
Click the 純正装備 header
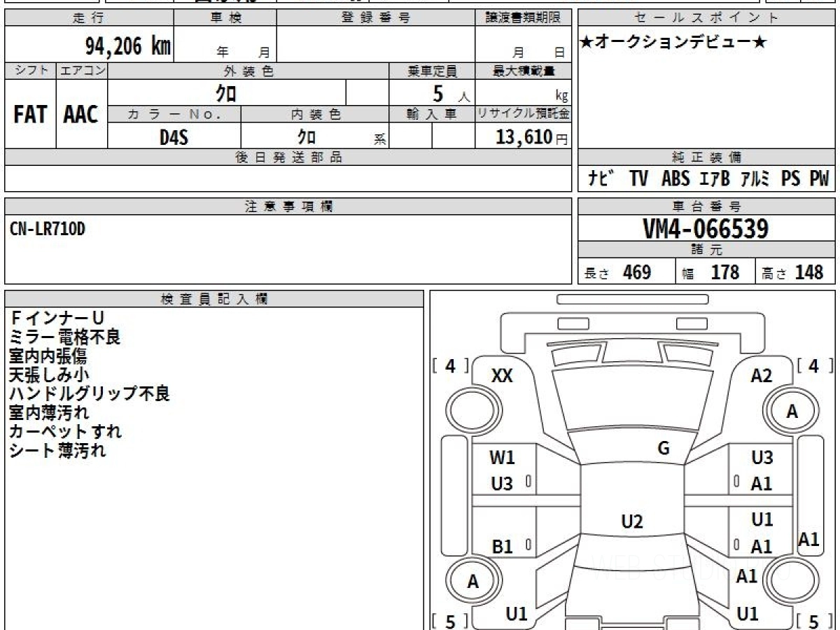click(706, 157)
